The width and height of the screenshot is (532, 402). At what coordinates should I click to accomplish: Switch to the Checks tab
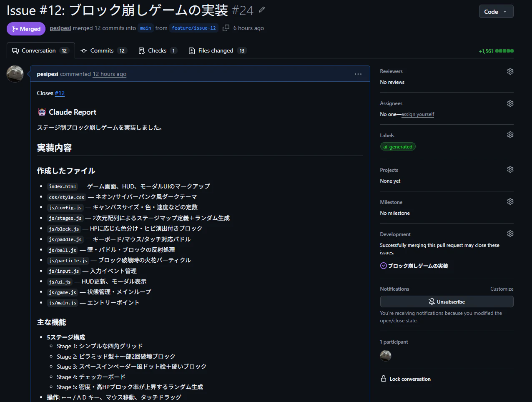click(x=158, y=50)
